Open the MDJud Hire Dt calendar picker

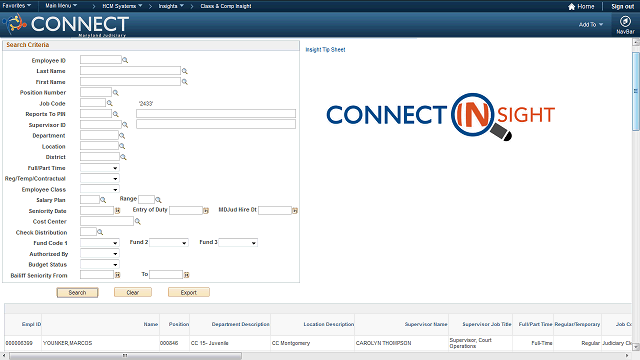coord(295,211)
